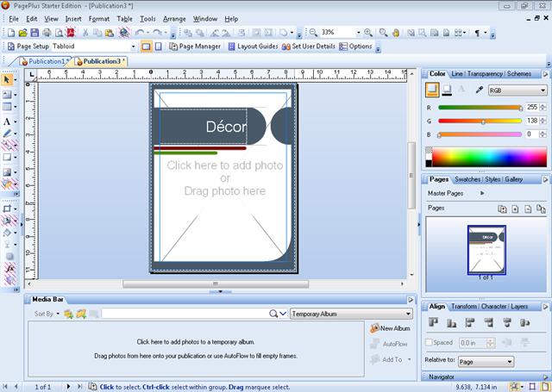Open the Tabloid page size dropdown
This screenshot has width=552, height=392.
[x=133, y=47]
